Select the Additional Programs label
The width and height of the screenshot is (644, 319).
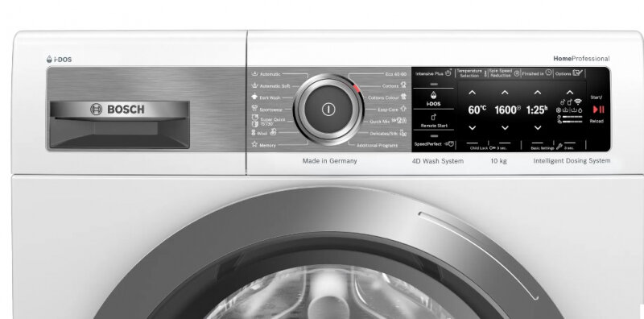[377, 146]
